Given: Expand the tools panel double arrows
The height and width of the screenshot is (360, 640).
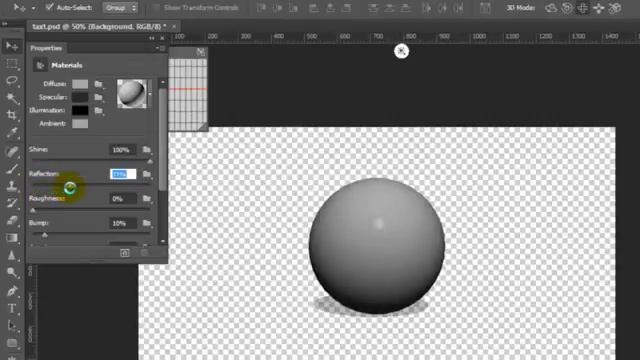Looking at the screenshot, I should pos(4,24).
